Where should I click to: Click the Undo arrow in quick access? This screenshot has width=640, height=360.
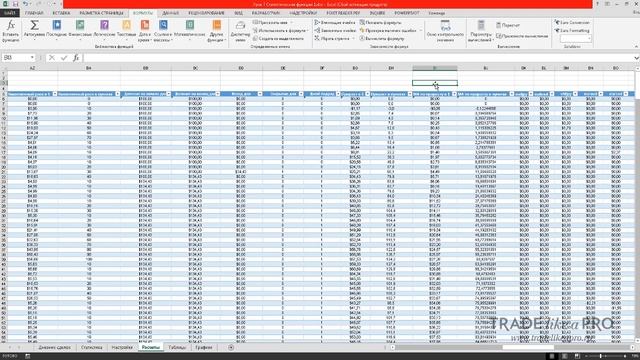pos(25,4)
